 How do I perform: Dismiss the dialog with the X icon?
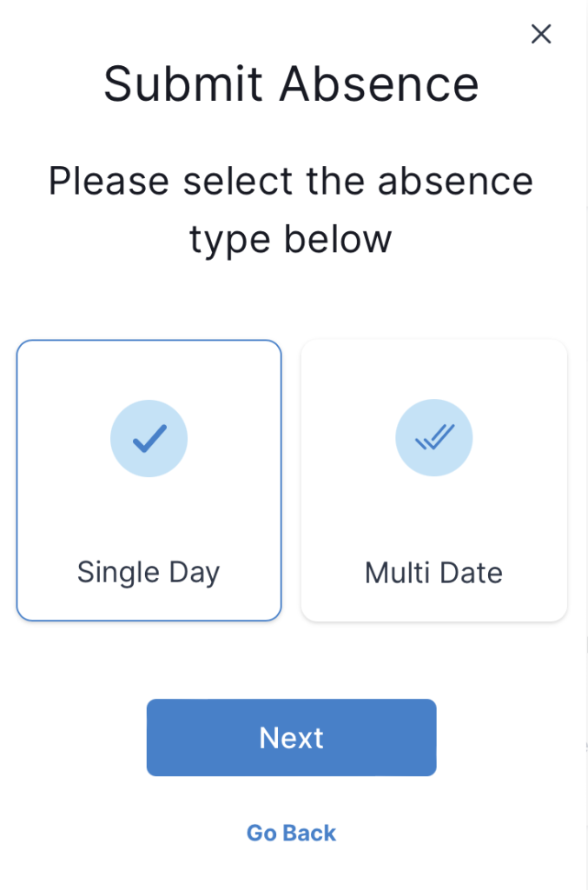[541, 34]
